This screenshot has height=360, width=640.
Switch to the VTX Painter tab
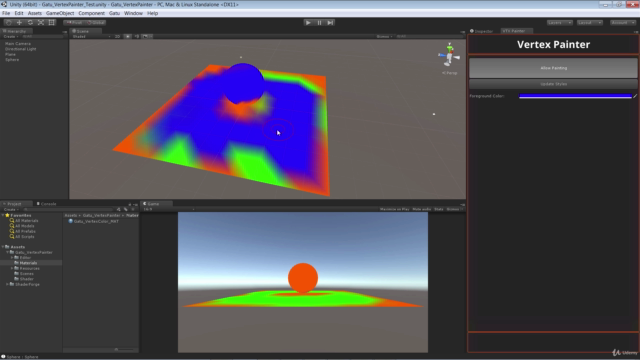click(516, 31)
